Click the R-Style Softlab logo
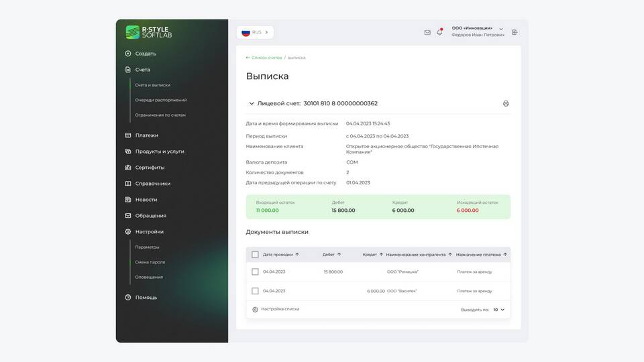This screenshot has height=362, width=644. coord(149,32)
